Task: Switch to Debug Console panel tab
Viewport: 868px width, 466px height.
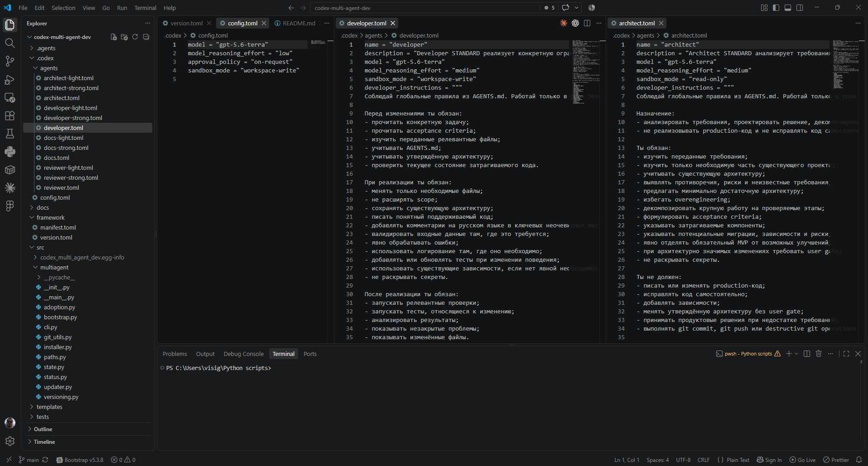Action: click(x=243, y=354)
